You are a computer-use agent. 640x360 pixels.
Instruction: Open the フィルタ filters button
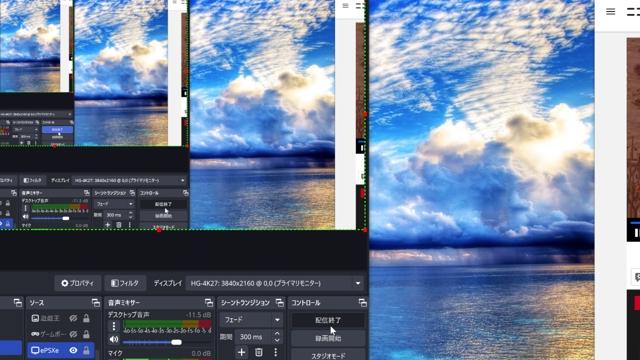125,283
